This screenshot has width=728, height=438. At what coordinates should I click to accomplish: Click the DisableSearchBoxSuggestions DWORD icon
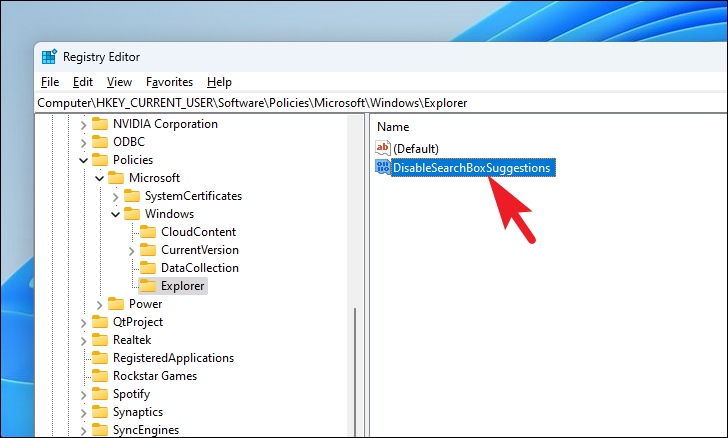(x=383, y=167)
